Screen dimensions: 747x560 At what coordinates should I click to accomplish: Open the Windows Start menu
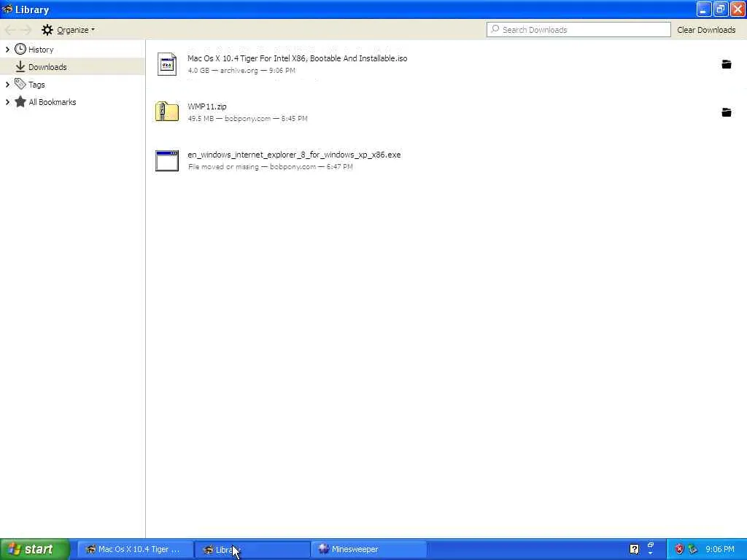click(35, 549)
